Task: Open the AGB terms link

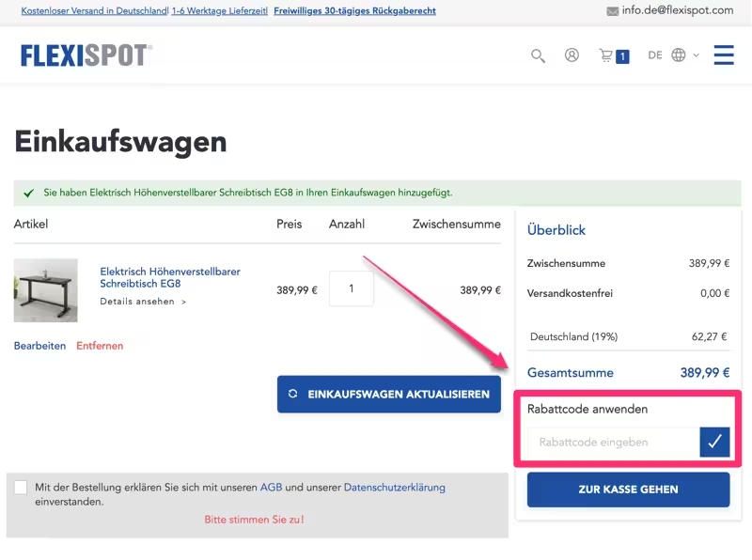Action: tap(271, 488)
